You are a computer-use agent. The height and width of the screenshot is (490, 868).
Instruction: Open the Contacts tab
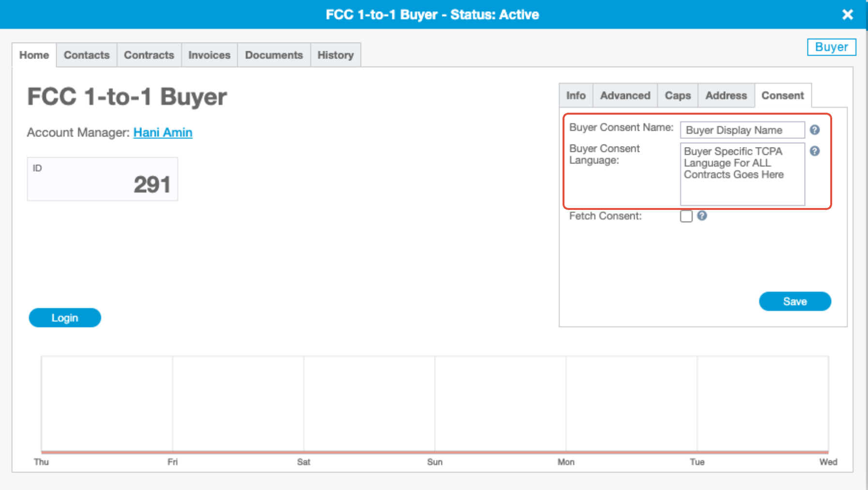tap(87, 55)
